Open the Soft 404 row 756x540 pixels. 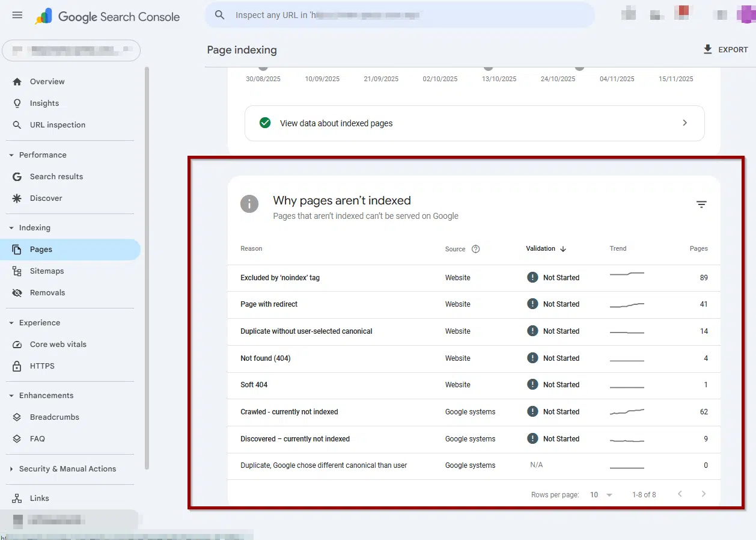tap(474, 385)
